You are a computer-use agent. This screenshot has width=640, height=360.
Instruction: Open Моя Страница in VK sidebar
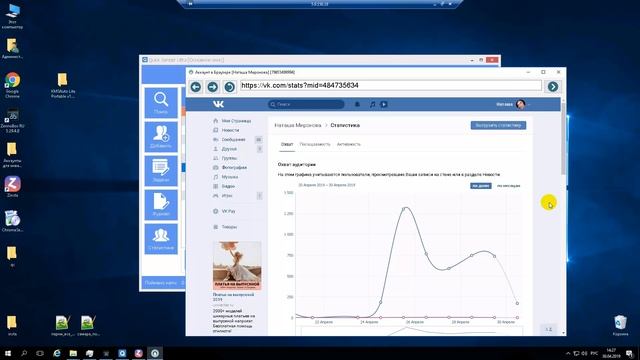coord(236,121)
